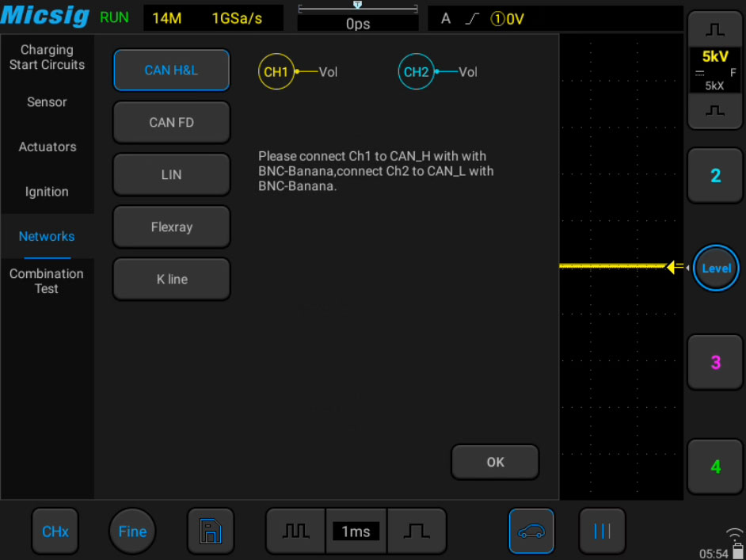The height and width of the screenshot is (560, 746).
Task: Switch to the Ignition category
Action: click(47, 192)
